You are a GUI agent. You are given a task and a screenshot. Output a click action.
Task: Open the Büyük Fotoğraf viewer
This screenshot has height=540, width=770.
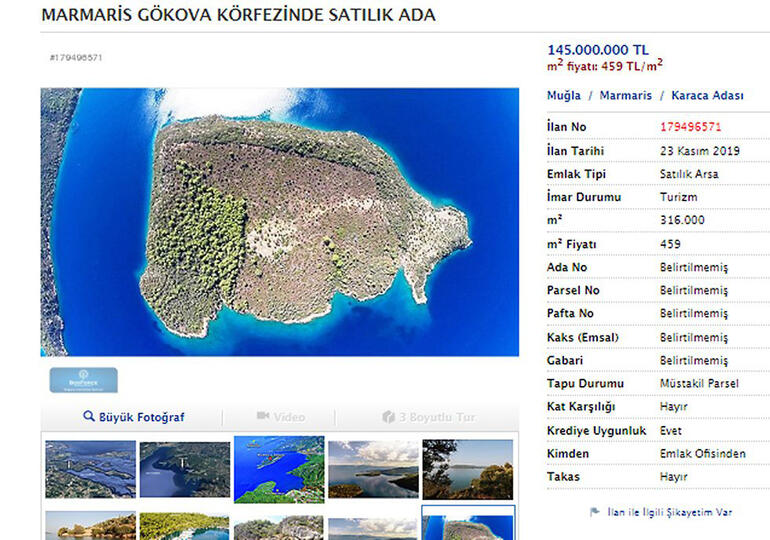tap(134, 417)
